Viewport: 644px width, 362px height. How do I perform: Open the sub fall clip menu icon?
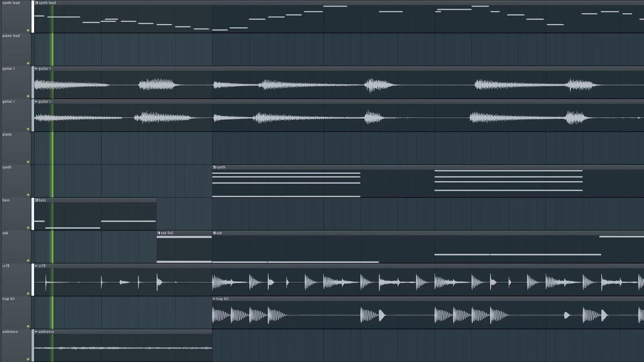pos(159,233)
